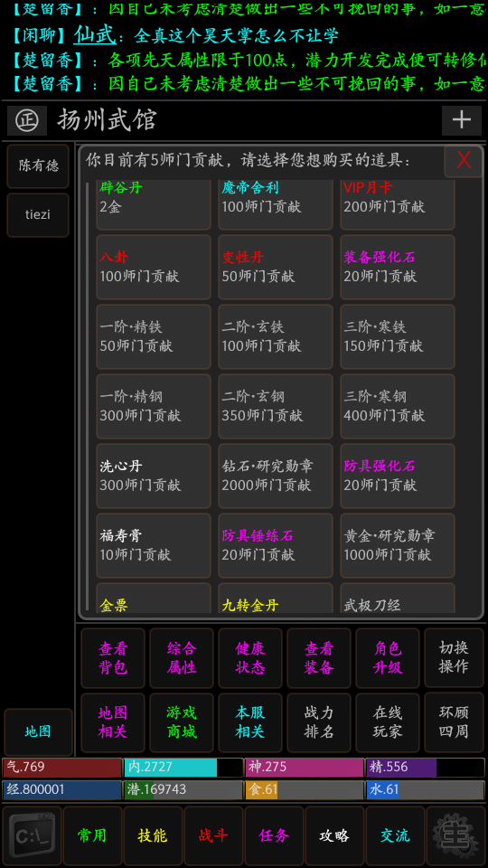
Task: Open 游戏商城
Action: pos(182,722)
